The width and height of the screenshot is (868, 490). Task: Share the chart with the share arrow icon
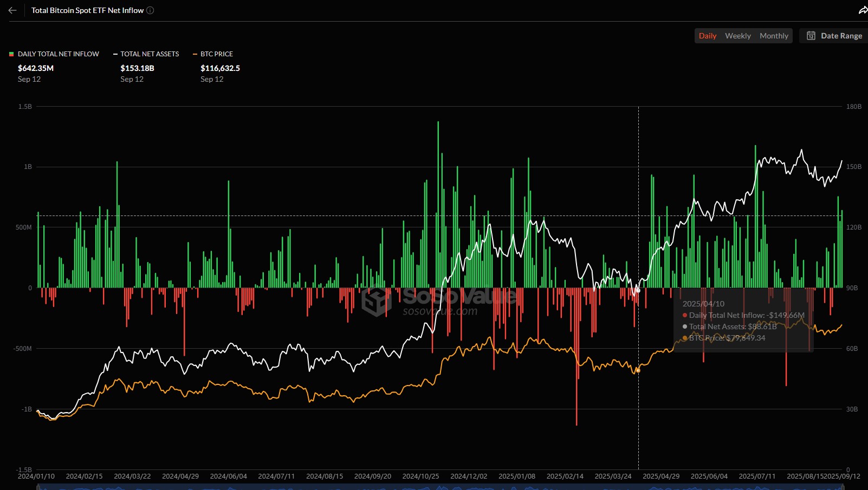(863, 10)
